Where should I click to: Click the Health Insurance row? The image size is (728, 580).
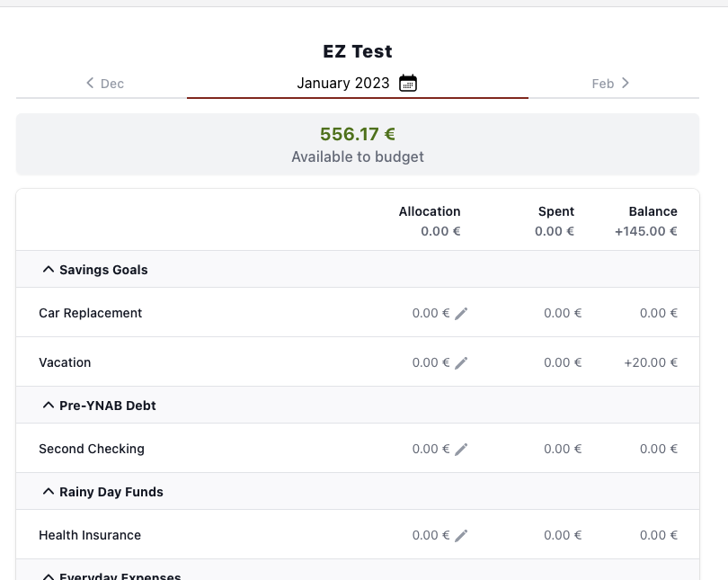(x=90, y=534)
